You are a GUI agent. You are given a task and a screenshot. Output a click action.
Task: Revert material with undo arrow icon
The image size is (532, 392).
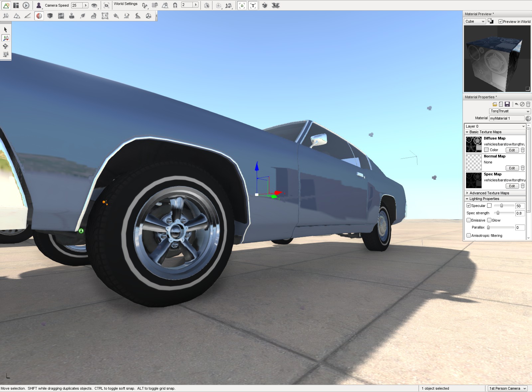point(516,104)
